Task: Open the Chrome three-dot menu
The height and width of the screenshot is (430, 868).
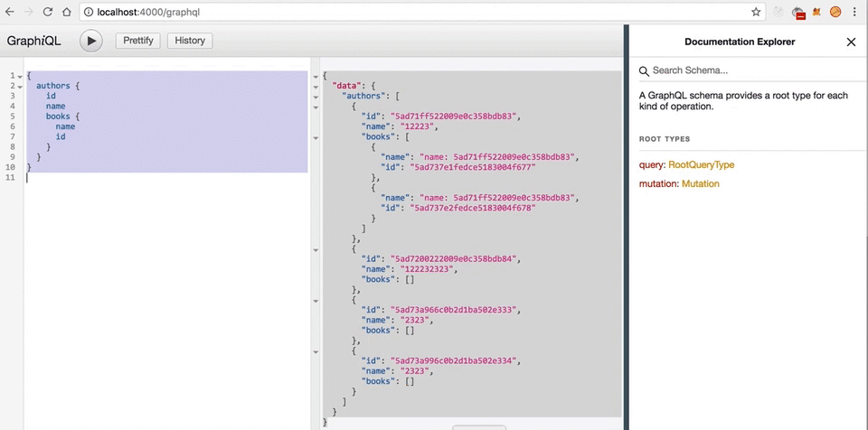Action: 856,12
